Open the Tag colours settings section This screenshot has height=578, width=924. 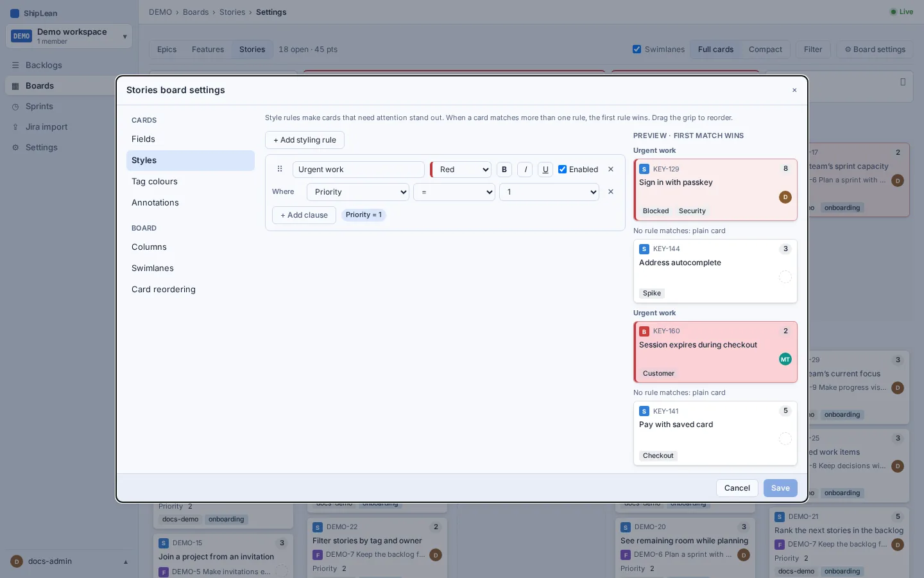click(x=191, y=182)
